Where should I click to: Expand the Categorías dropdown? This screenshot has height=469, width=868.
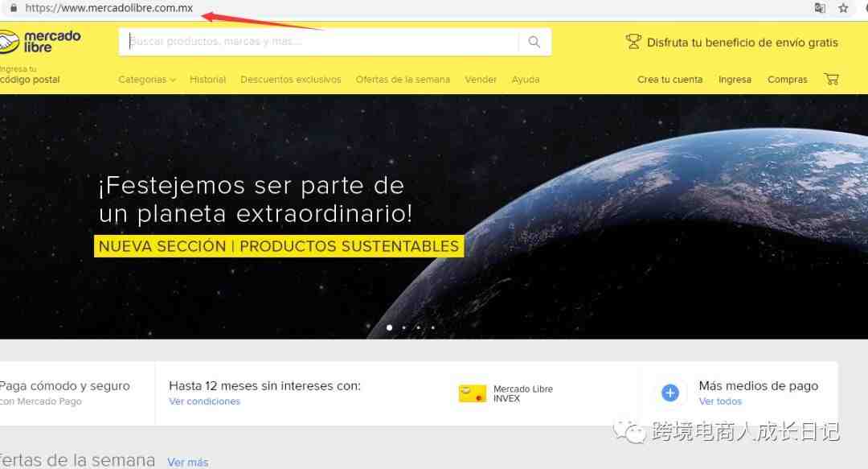147,80
